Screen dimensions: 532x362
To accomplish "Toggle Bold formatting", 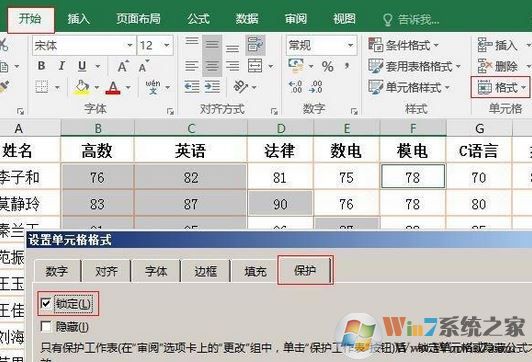I will tap(41, 65).
